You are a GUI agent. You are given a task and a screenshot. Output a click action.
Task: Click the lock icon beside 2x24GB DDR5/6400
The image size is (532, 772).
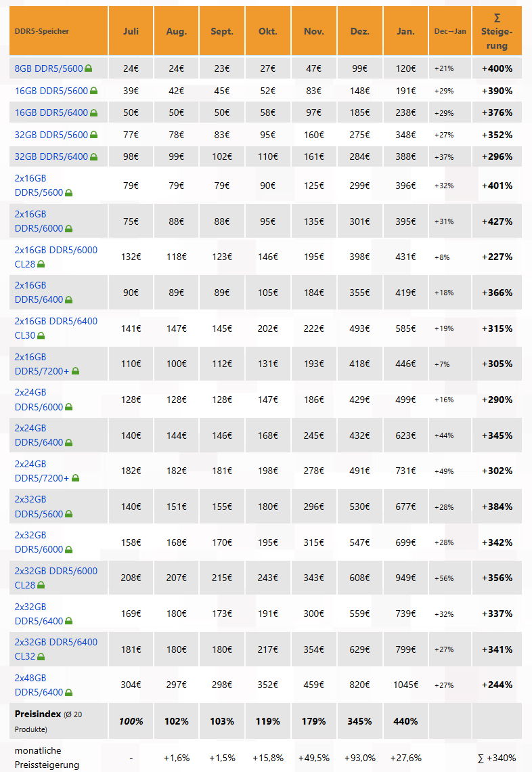(x=69, y=443)
